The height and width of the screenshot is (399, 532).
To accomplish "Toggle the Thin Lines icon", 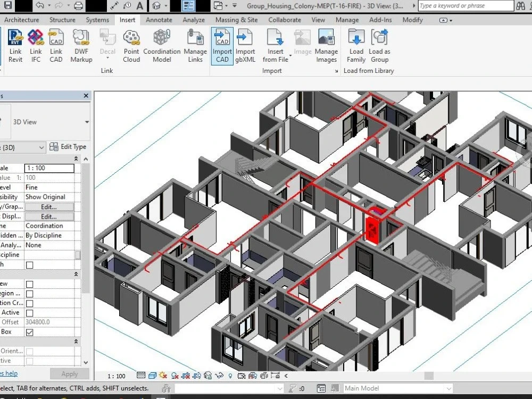I will 189,6.
